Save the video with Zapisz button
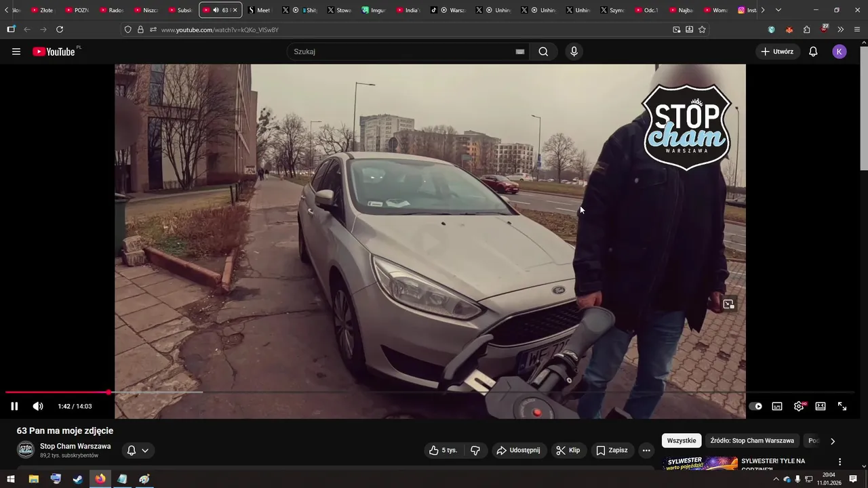Screen dimensions: 868x488 pyautogui.click(x=612, y=450)
